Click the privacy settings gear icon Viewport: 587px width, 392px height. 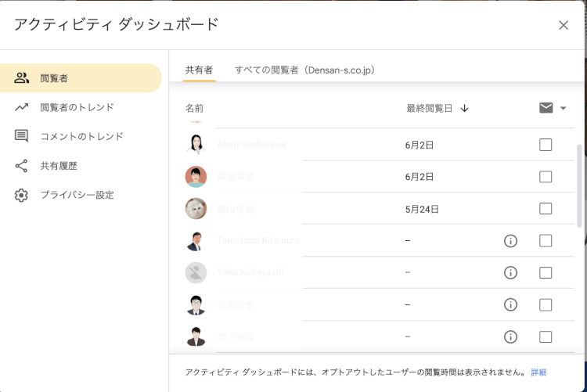point(21,195)
